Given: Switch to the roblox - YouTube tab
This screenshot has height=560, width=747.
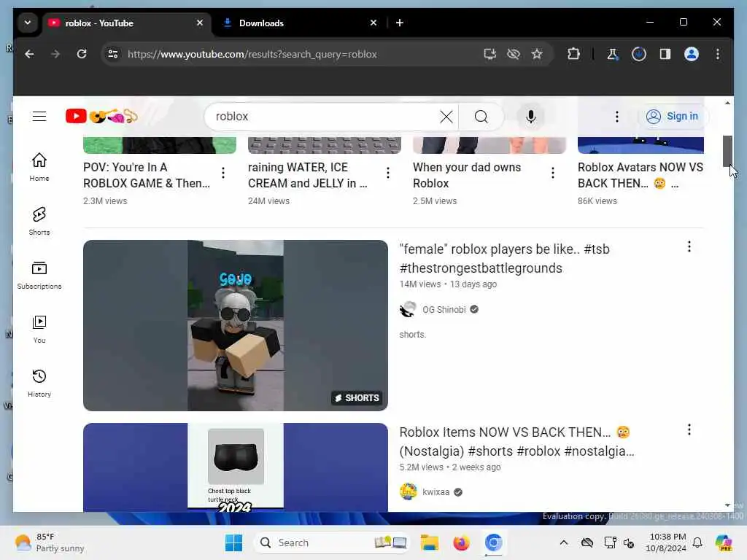Looking at the screenshot, I should click(x=126, y=23).
